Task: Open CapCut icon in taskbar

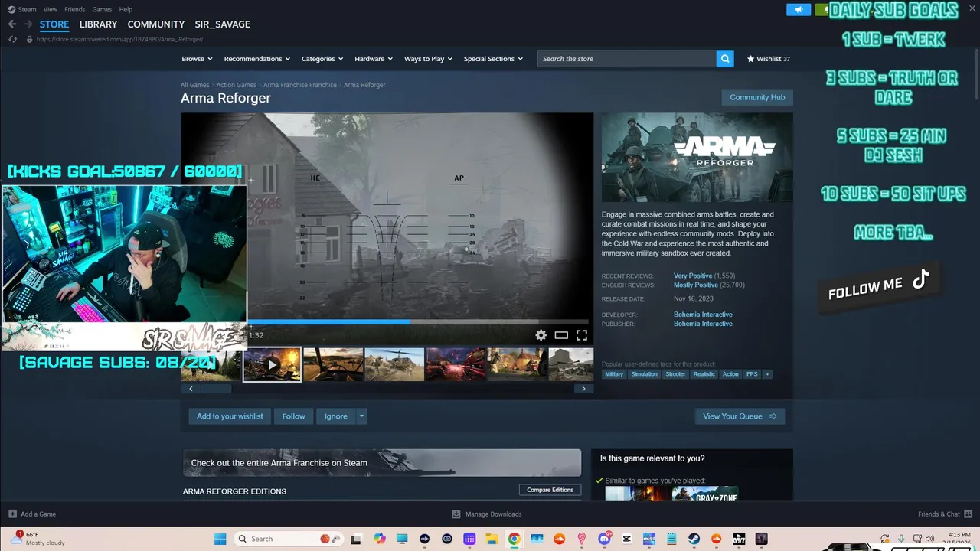Action: click(626, 539)
